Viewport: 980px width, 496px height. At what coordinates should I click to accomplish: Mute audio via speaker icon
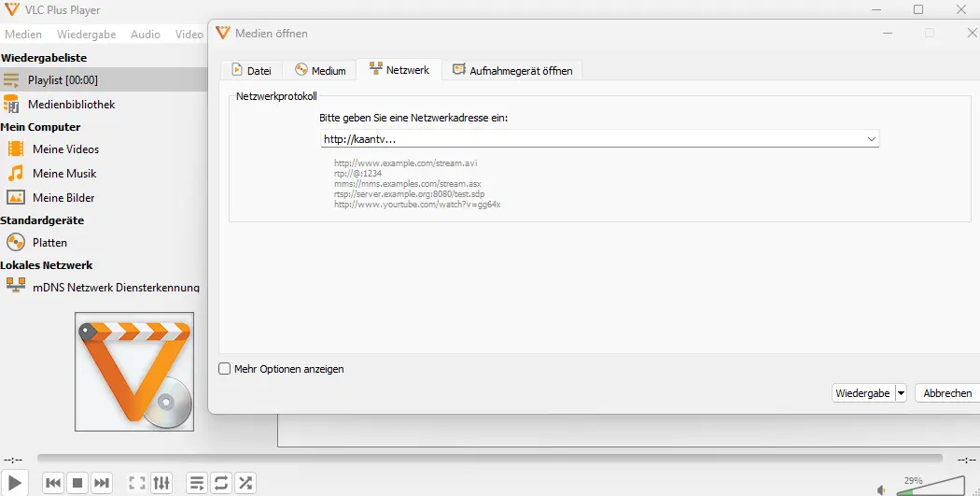click(x=882, y=489)
